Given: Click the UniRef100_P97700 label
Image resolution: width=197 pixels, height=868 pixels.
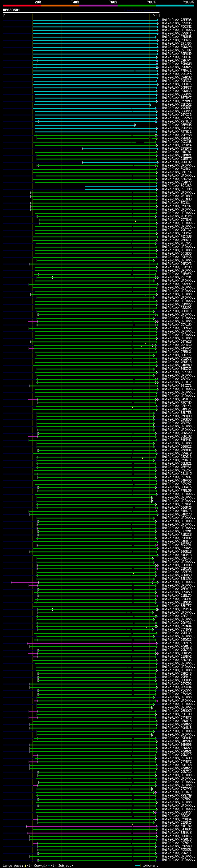Looking at the screenshot, I should (177, 372).
